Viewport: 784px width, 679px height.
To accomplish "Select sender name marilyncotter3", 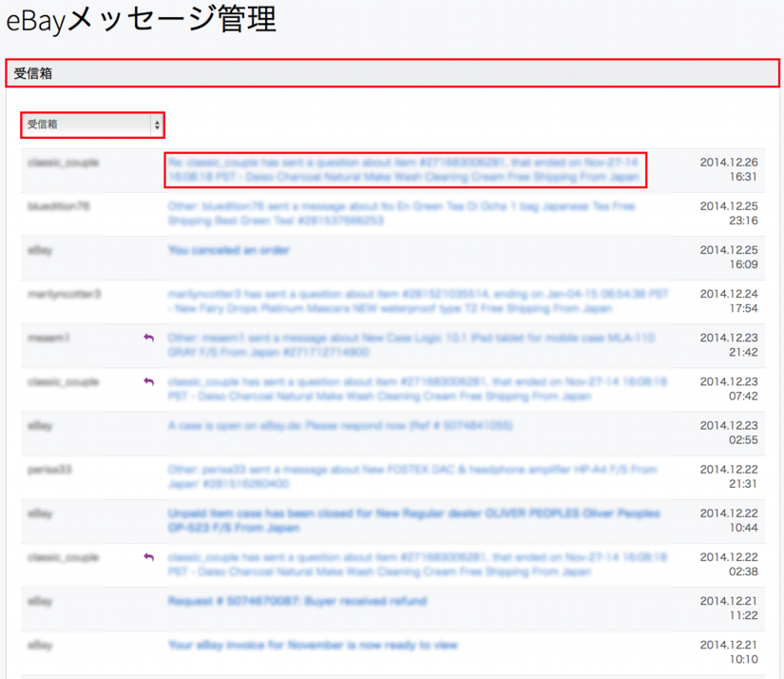I will [x=64, y=294].
